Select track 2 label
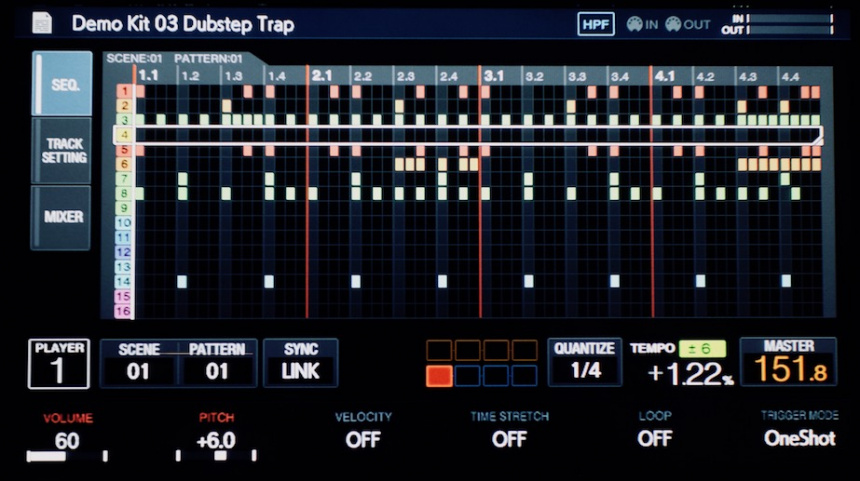The image size is (860, 481). click(125, 105)
